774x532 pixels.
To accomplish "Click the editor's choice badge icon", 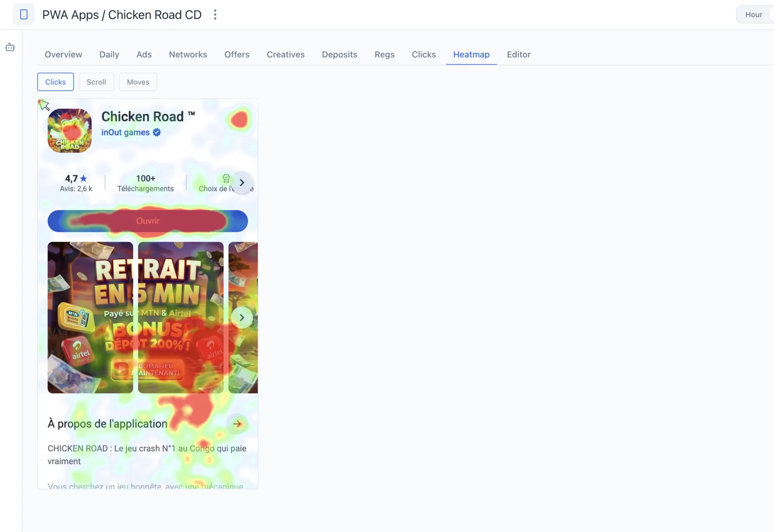I will click(x=226, y=178).
